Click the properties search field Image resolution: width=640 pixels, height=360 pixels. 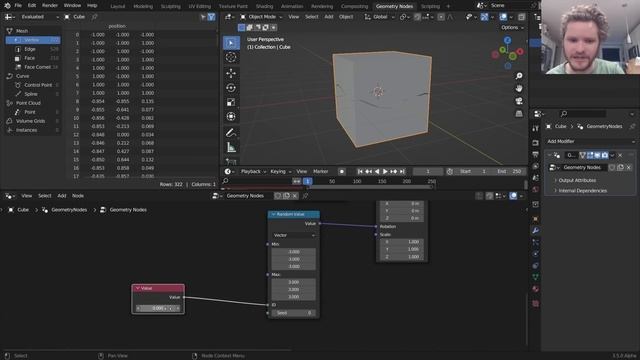click(582, 114)
